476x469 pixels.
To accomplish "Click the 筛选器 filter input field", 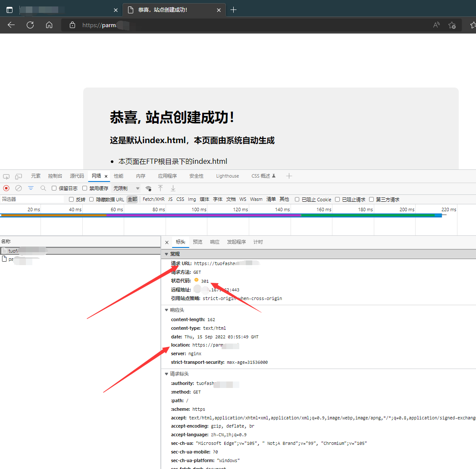I will click(x=32, y=200).
